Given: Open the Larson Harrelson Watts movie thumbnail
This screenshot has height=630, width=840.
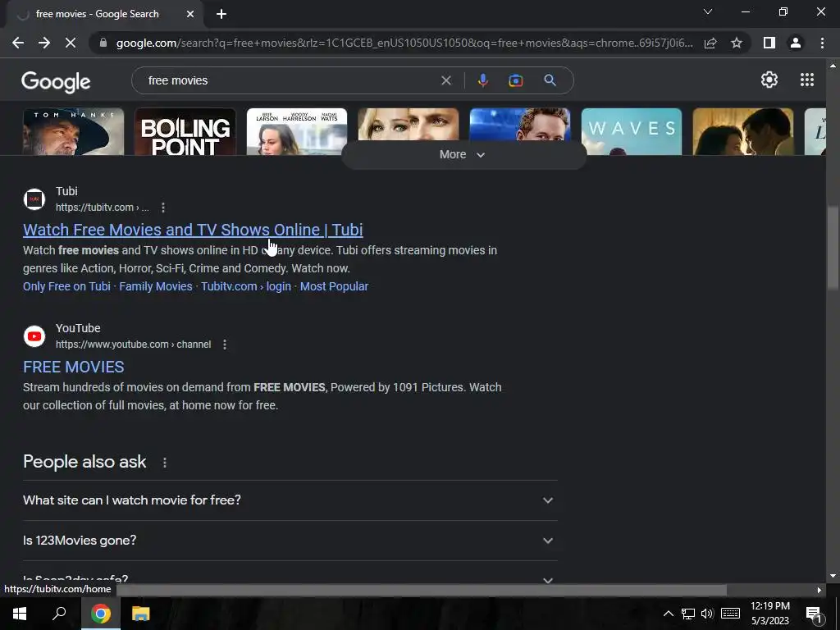Looking at the screenshot, I should click(297, 132).
